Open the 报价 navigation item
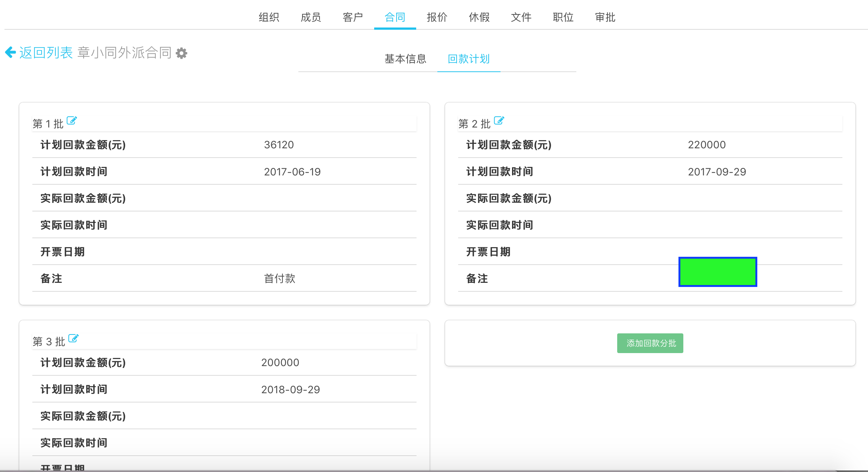Screen dimensions: 868x472 [437, 17]
